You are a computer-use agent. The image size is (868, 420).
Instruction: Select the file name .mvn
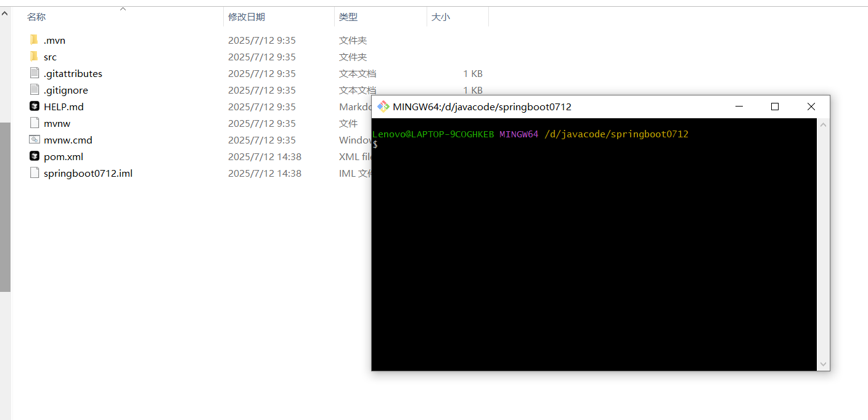[54, 40]
